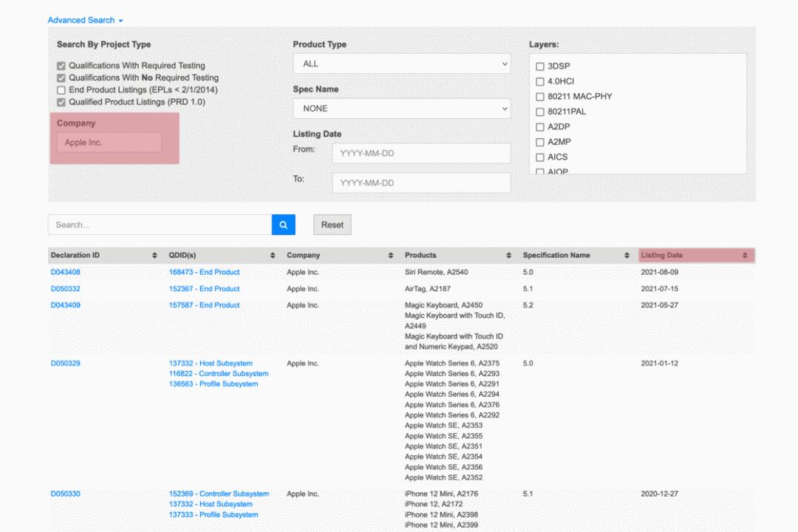Image resolution: width=798 pixels, height=532 pixels.
Task: Uncheck Qualifications With No Required Testing
Action: click(61, 78)
